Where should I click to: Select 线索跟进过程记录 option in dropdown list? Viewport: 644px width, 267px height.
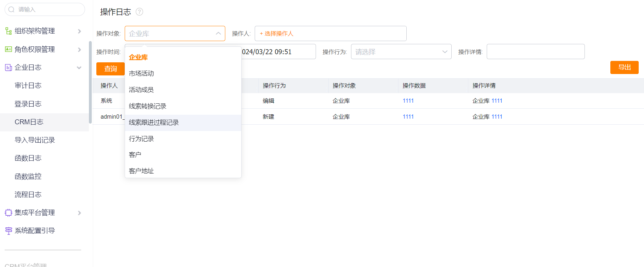[x=183, y=123]
